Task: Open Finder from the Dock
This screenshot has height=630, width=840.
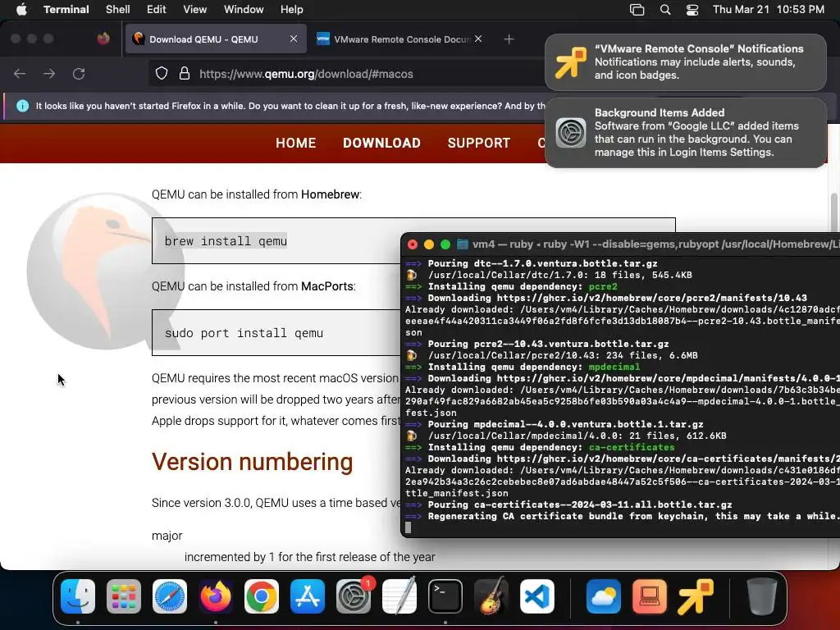Action: pos(78,596)
